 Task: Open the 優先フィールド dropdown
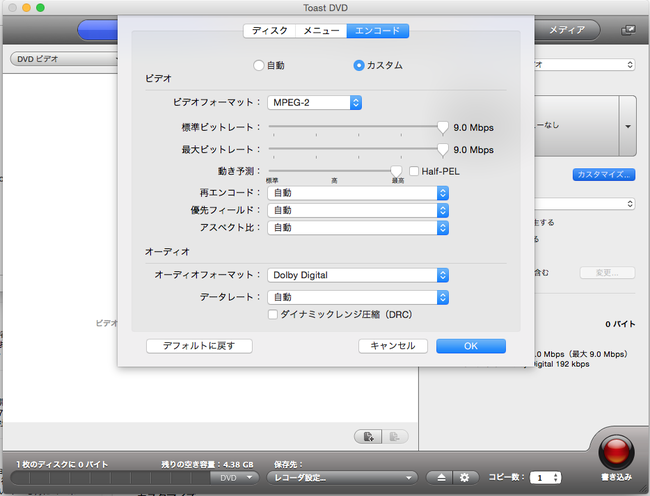358,210
